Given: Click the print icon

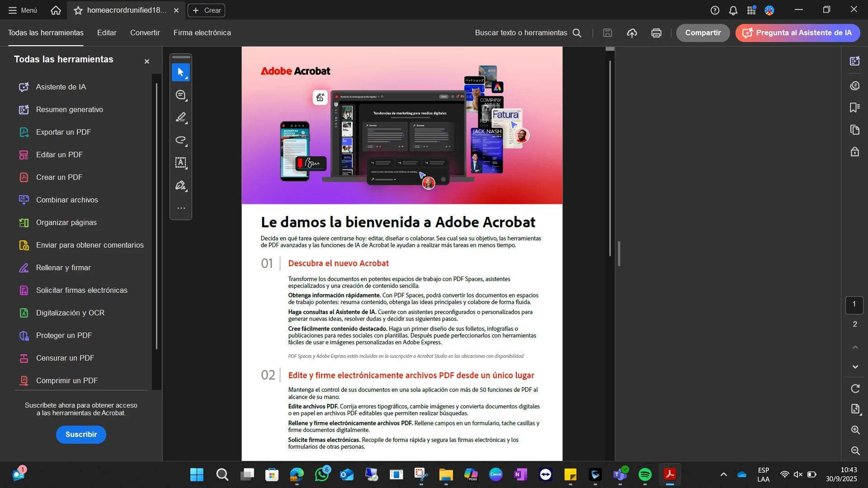Looking at the screenshot, I should tap(656, 33).
